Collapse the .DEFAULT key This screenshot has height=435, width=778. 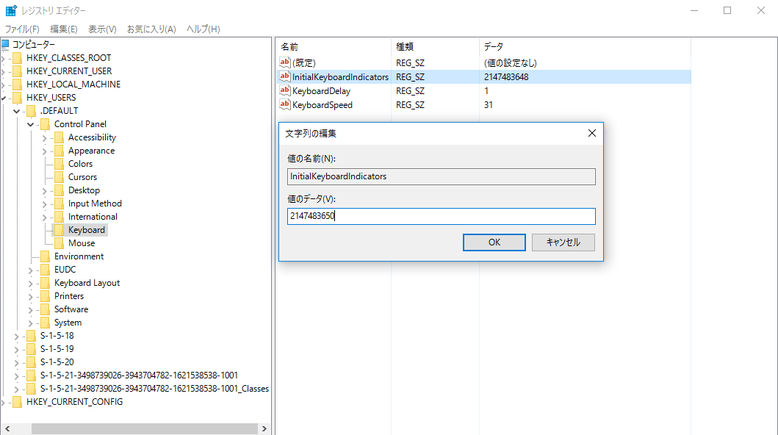pyautogui.click(x=17, y=111)
